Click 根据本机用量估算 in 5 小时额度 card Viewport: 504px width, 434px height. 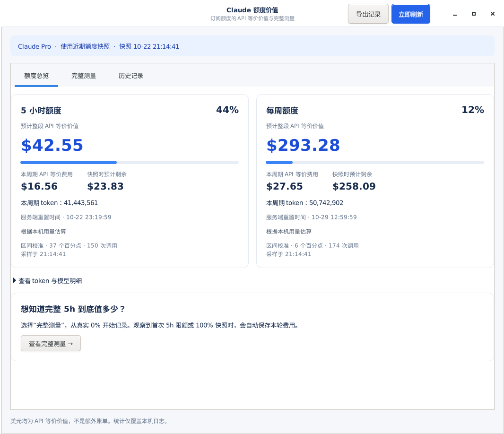pos(43,232)
